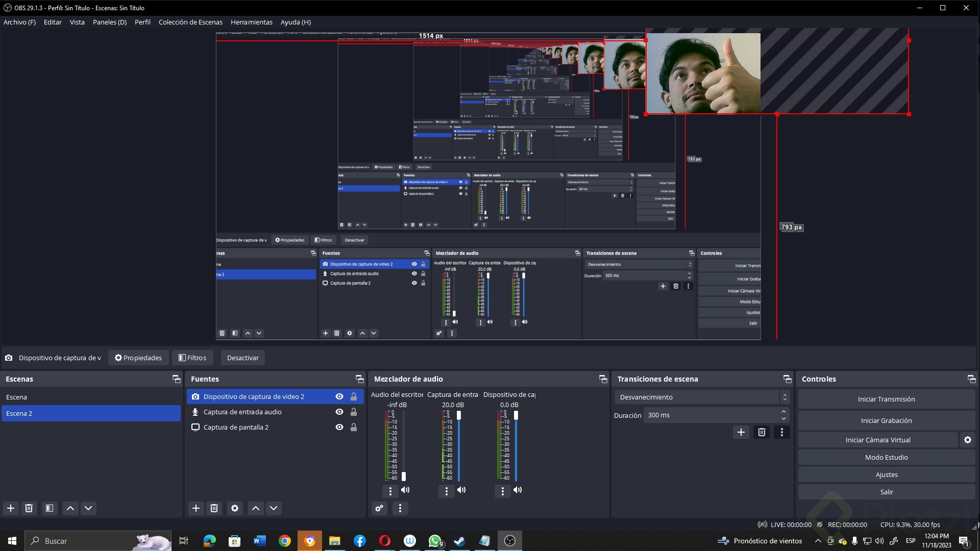Open options menu for Captura de entrada audio
Image resolution: width=980 pixels, height=551 pixels.
click(447, 491)
